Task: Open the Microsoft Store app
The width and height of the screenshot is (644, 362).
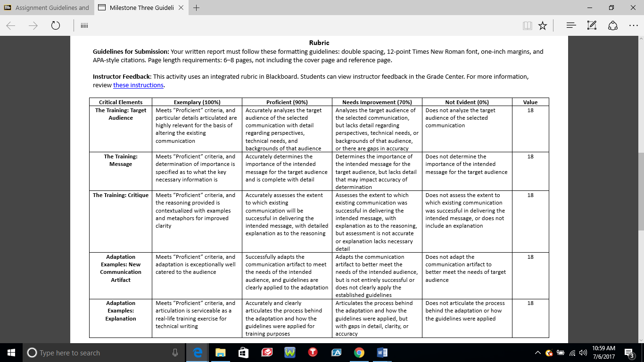Action: [243, 352]
